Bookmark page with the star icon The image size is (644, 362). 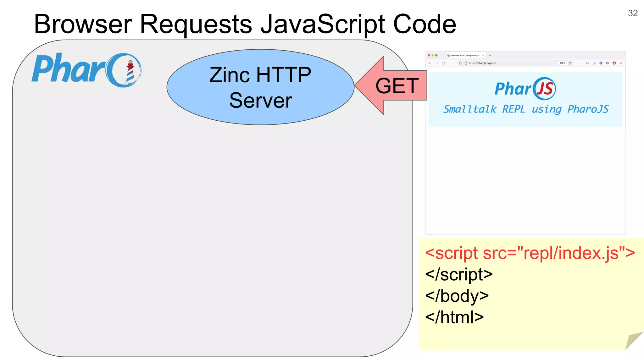[570, 63]
